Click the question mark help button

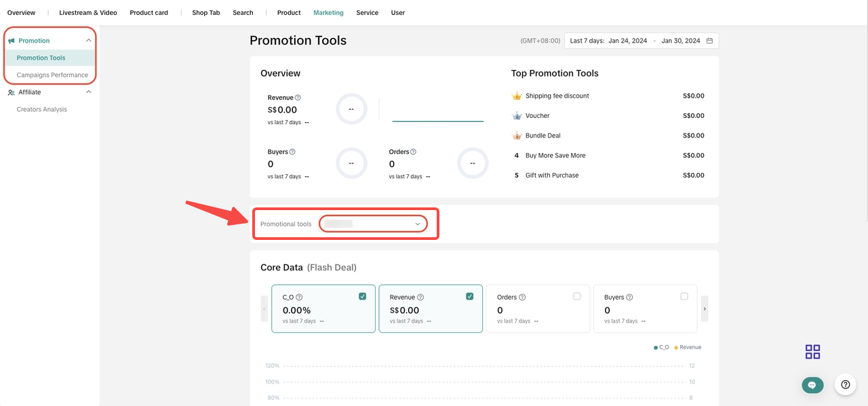point(845,384)
